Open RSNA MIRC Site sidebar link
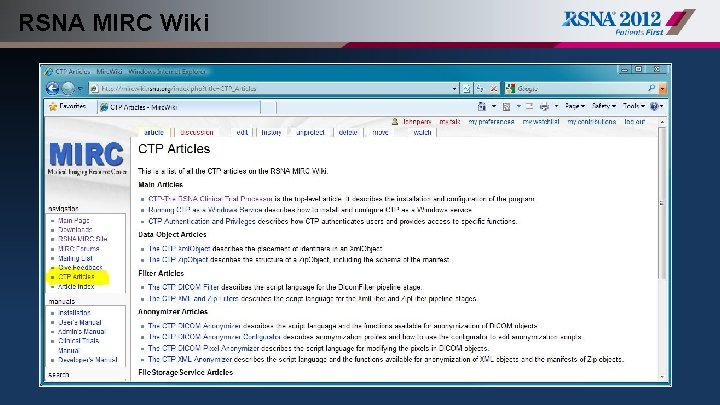This screenshot has height=405, width=720. click(x=83, y=239)
